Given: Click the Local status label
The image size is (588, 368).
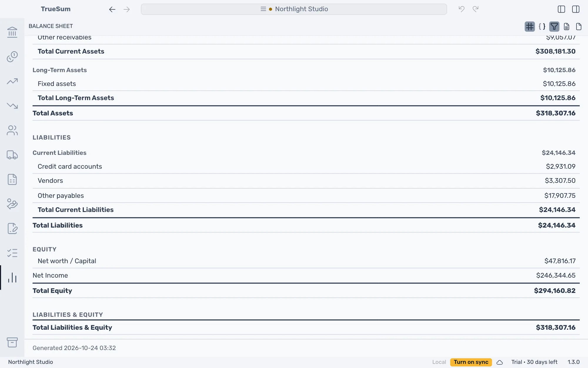Looking at the screenshot, I should pyautogui.click(x=439, y=362).
